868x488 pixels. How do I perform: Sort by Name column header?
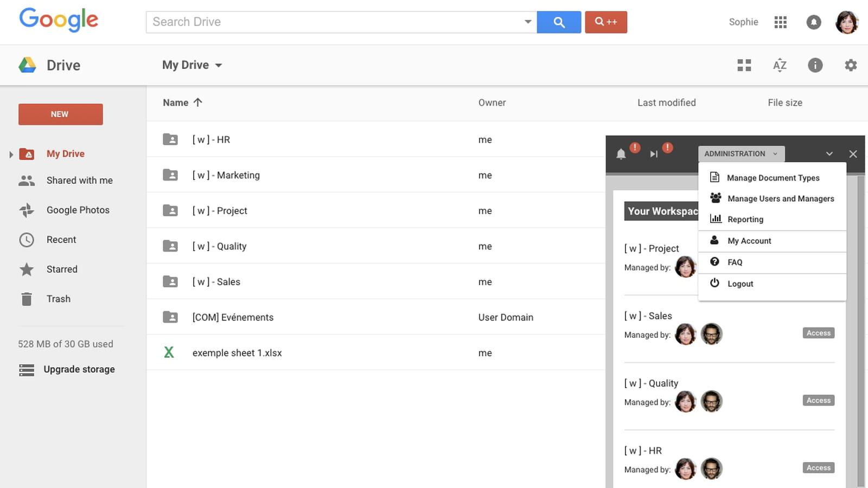pyautogui.click(x=182, y=102)
